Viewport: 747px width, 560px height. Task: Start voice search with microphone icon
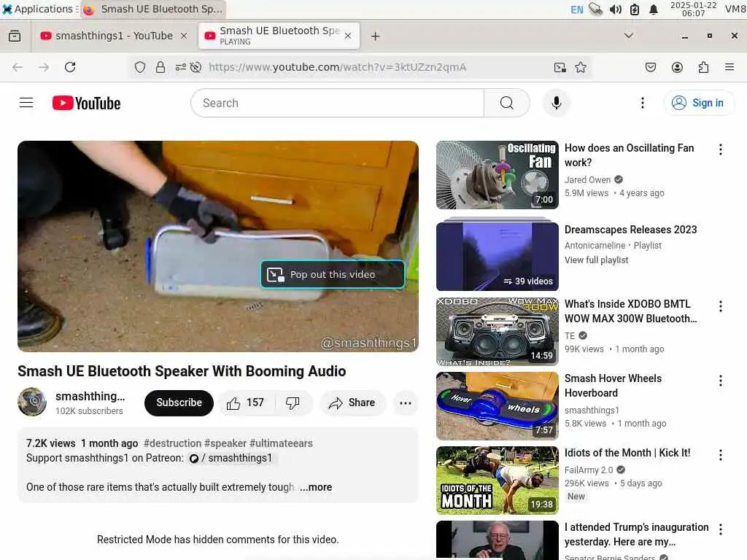pos(556,103)
